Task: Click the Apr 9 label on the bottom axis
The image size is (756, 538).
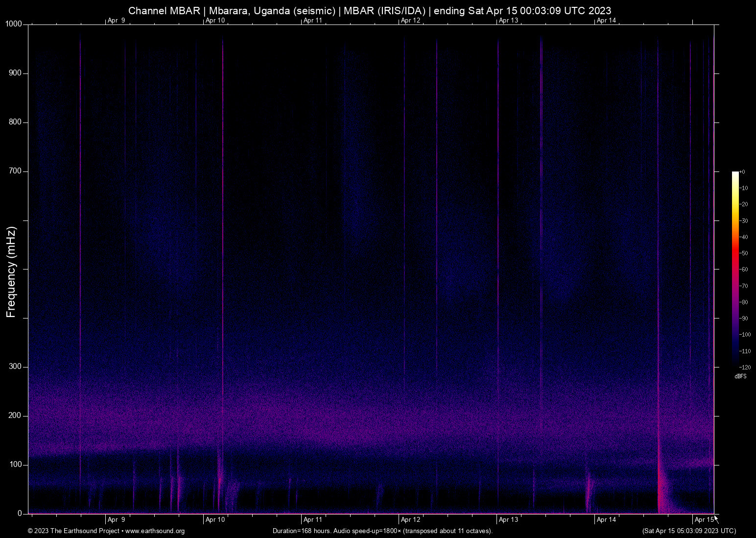Action: click(116, 519)
